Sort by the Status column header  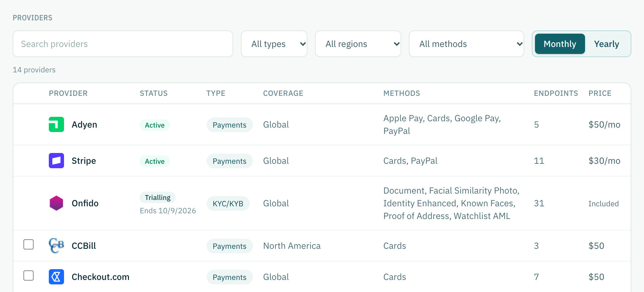[154, 93]
